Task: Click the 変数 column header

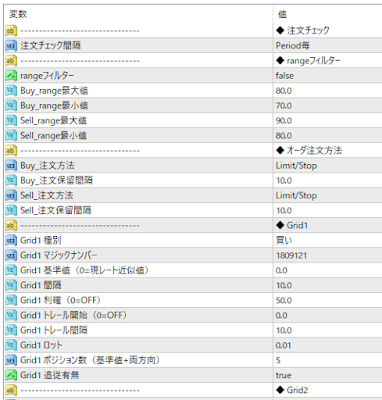Action: click(x=18, y=14)
